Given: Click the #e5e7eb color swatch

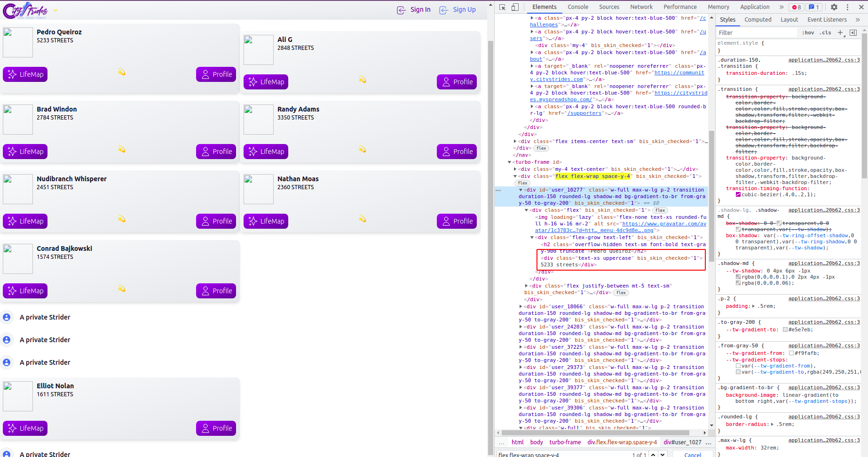Looking at the screenshot, I should tap(785, 329).
